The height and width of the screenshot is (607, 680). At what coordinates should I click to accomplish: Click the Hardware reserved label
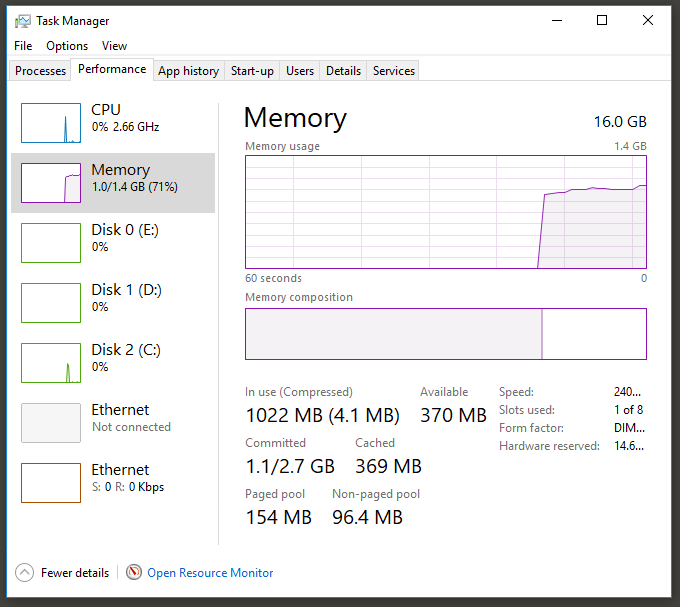coord(549,446)
